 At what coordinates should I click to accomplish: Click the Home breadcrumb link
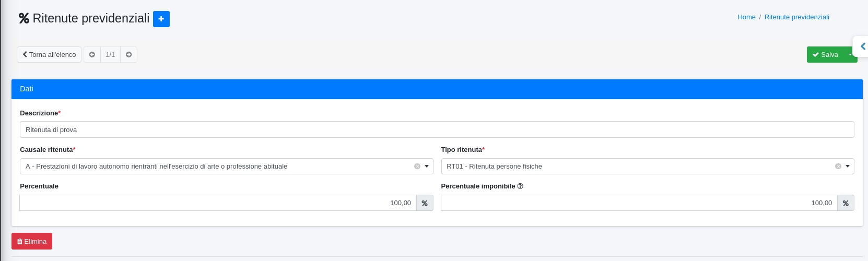(746, 17)
